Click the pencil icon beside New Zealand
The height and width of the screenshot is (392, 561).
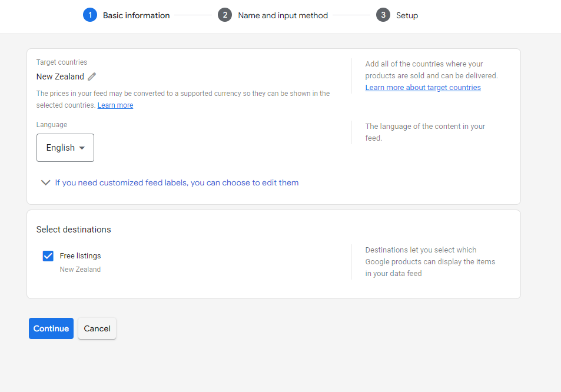click(92, 77)
